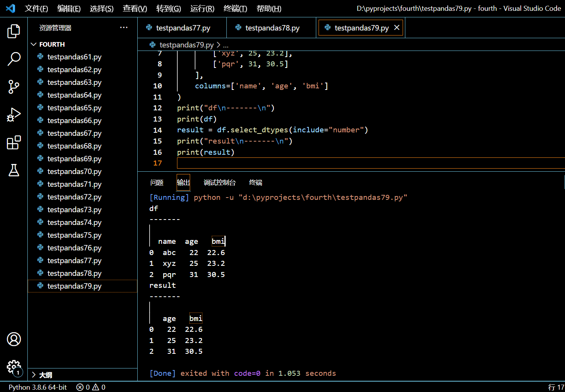Open the Accounts icon
Screen dimensions: 565x392
coord(13,339)
